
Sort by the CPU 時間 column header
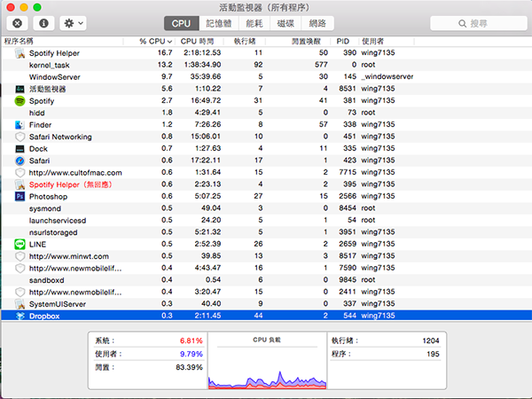pyautogui.click(x=199, y=42)
